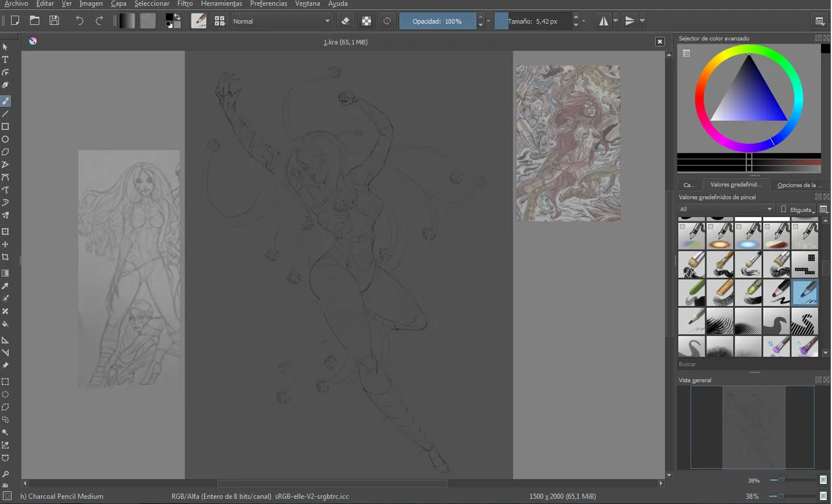
Task: Expand the opacity slider options arrow
Action: tap(488, 21)
